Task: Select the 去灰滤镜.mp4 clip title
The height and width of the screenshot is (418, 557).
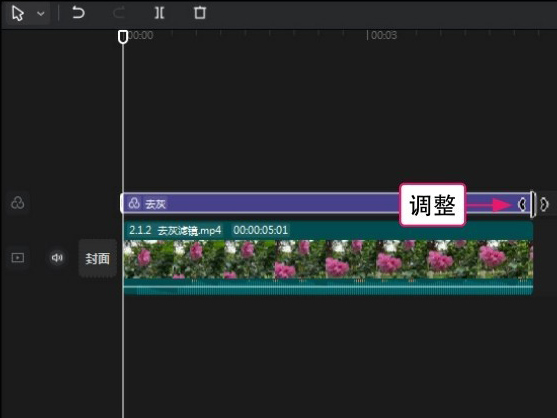Action: point(175,230)
